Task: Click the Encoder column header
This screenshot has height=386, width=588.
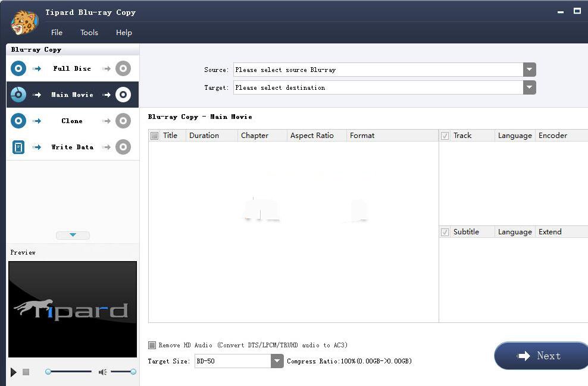Action: click(562, 135)
